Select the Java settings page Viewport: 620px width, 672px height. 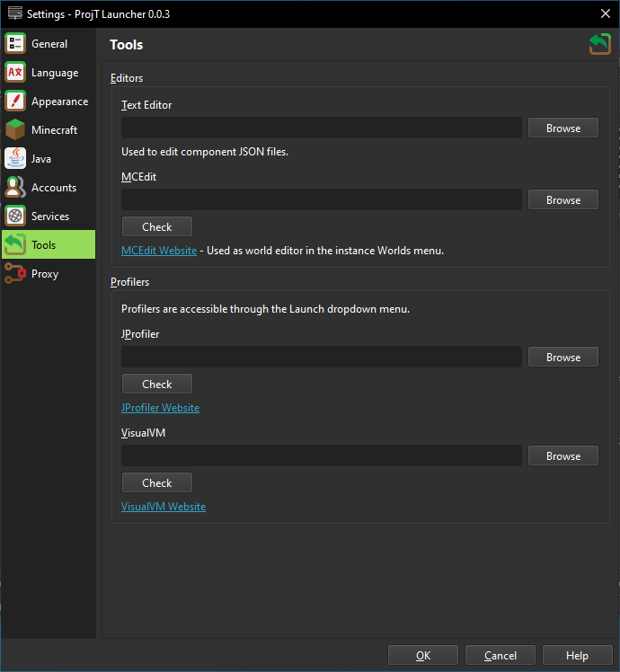click(49, 159)
